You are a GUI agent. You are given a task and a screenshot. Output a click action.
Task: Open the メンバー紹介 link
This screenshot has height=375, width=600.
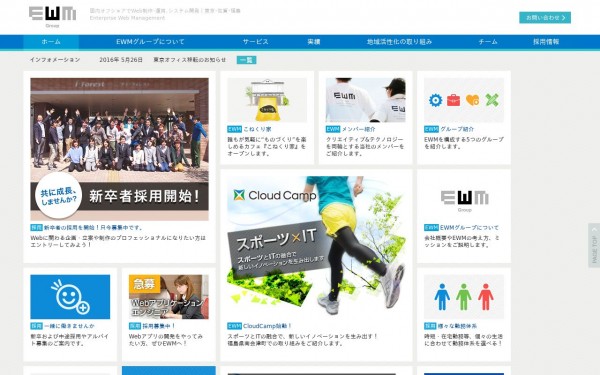point(358,129)
